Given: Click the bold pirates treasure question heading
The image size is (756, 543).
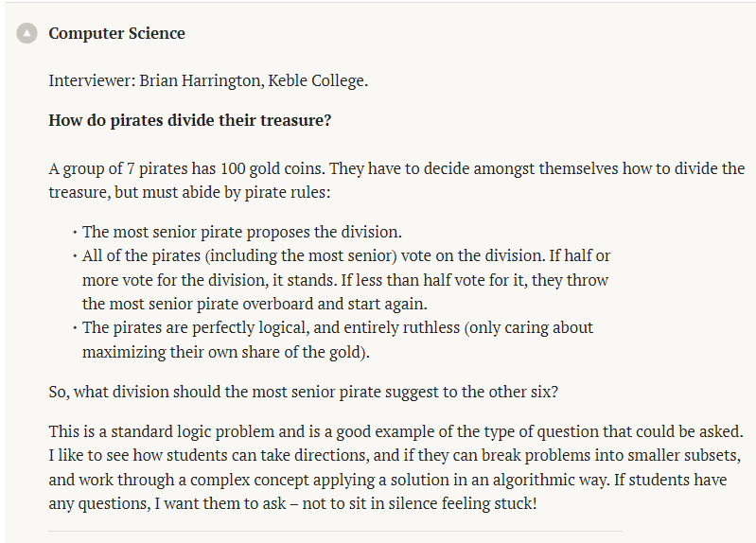Looking at the screenshot, I should pyautogui.click(x=190, y=120).
